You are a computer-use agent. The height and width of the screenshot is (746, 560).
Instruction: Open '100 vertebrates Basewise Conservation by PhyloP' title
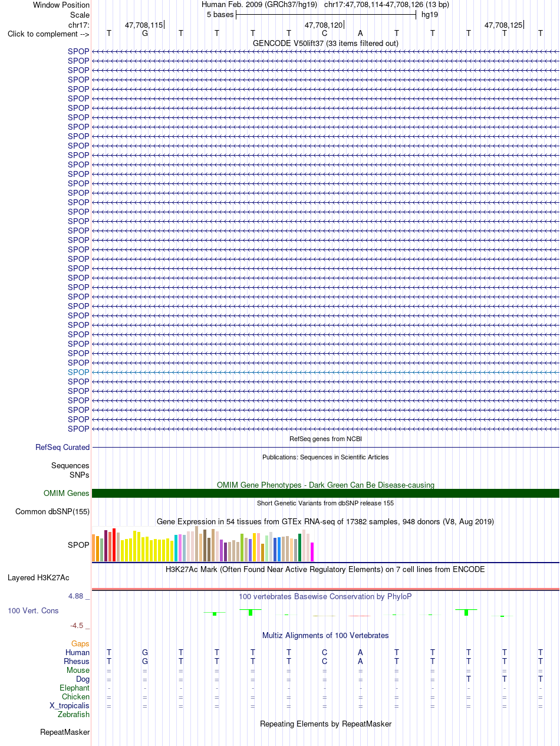pyautogui.click(x=325, y=596)
